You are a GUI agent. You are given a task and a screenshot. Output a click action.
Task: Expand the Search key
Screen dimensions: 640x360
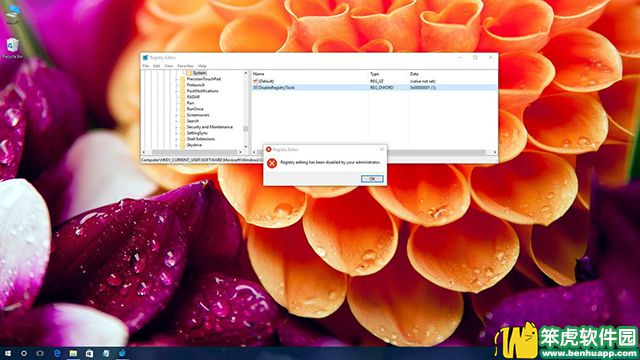point(177,121)
